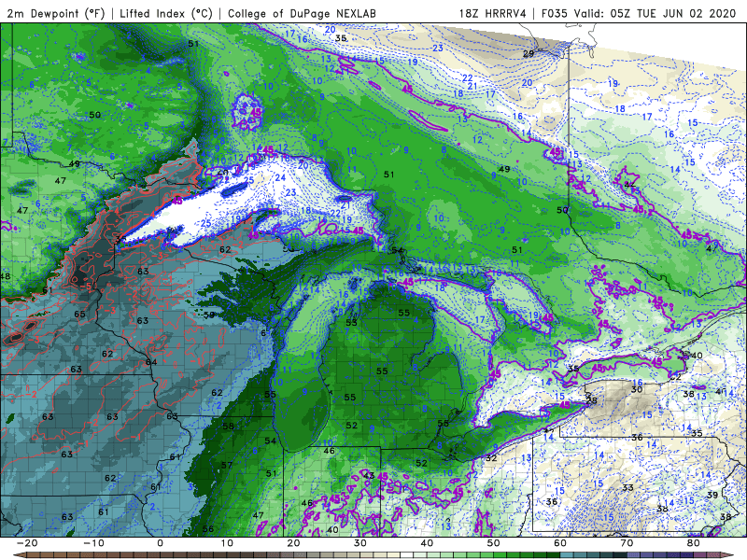This screenshot has height=560, width=747.
Task: Click the black "57" dewpoint value on map
Action: pyautogui.click(x=227, y=465)
